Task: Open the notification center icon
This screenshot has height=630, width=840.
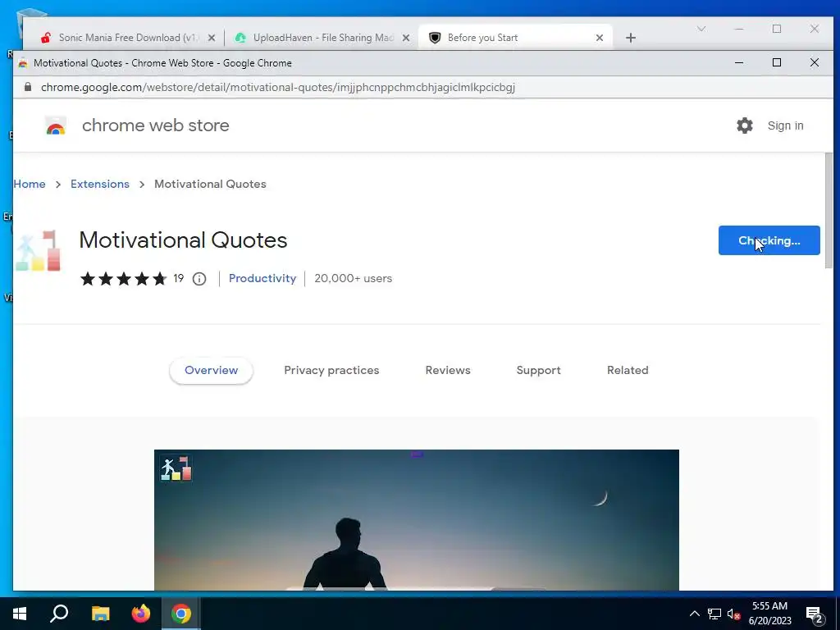Action: pyautogui.click(x=815, y=614)
